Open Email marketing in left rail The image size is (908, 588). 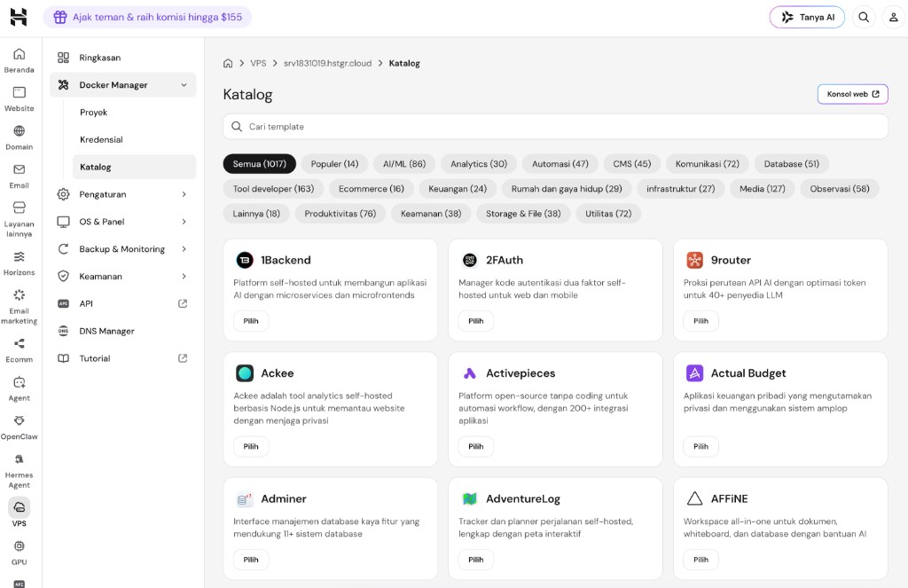[20, 307]
